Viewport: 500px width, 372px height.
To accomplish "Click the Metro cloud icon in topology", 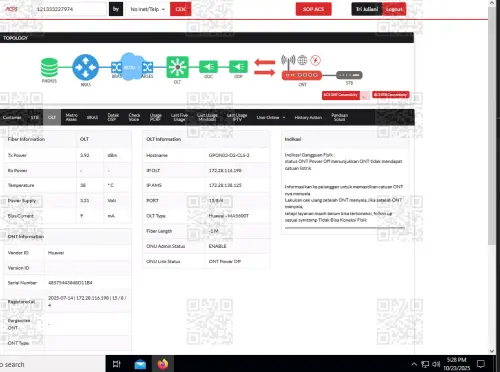I will [x=130, y=67].
